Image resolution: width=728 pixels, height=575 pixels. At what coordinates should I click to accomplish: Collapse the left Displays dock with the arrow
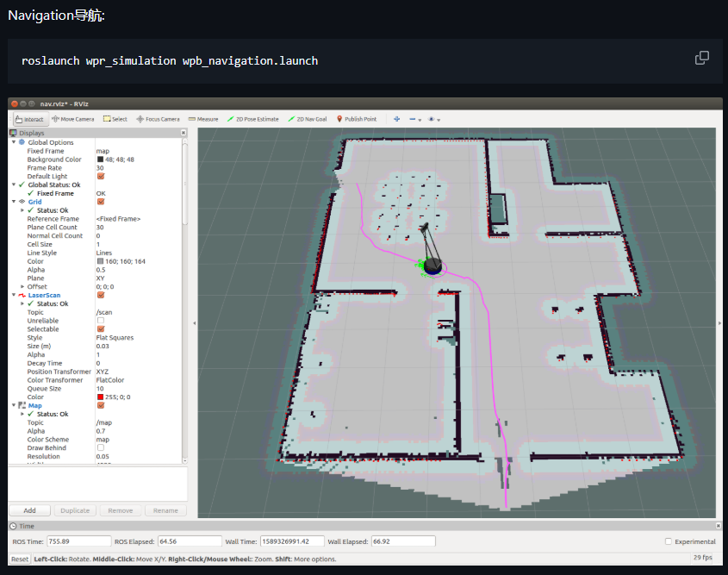coord(195,323)
